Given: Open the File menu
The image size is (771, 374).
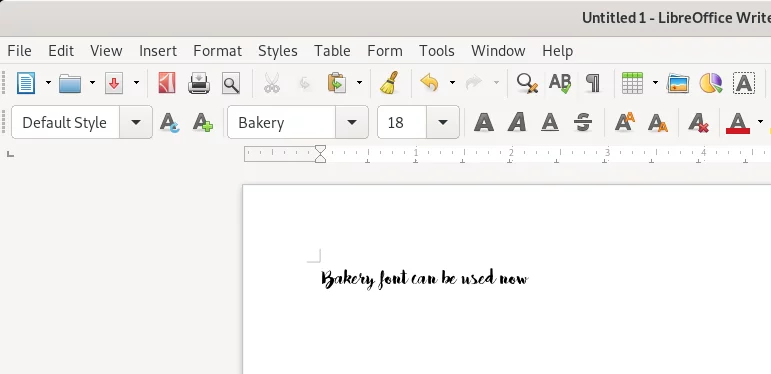Looking at the screenshot, I should [20, 51].
